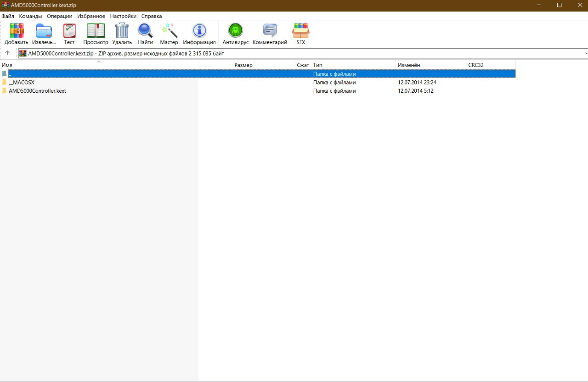The width and height of the screenshot is (588, 382).
Task: Open the Операции menu
Action: tap(60, 16)
